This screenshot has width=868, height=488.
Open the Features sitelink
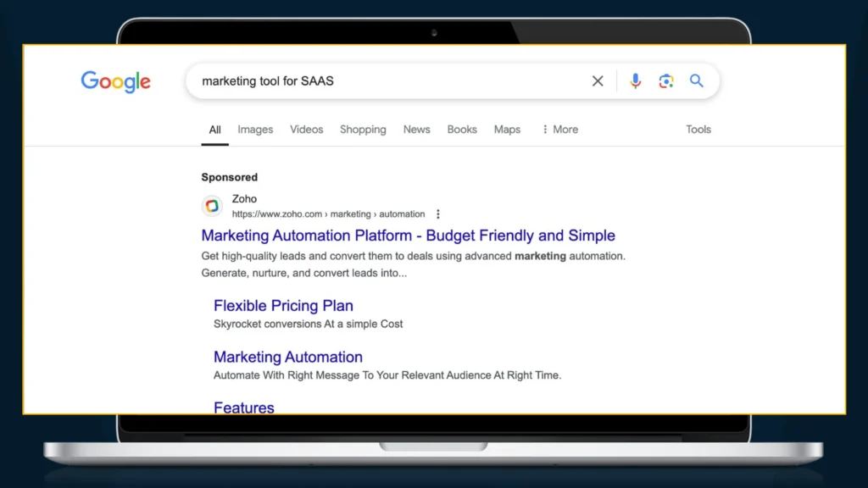(x=243, y=408)
